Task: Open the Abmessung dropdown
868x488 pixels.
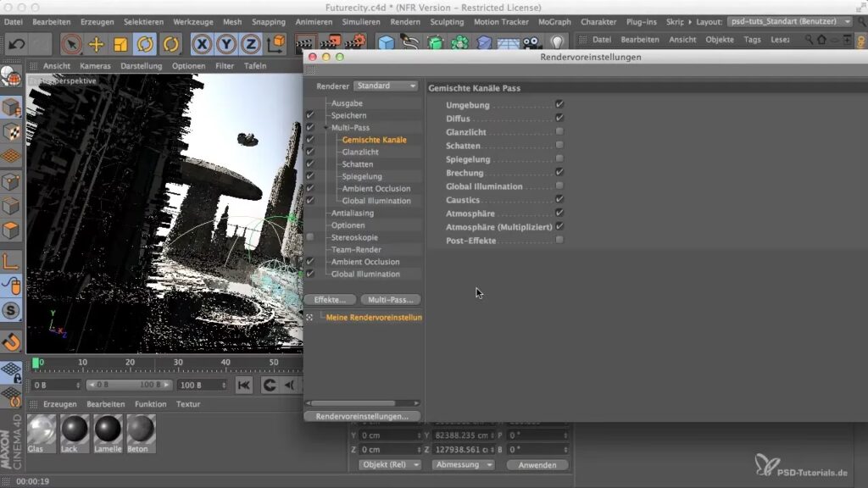Action: click(x=463, y=464)
